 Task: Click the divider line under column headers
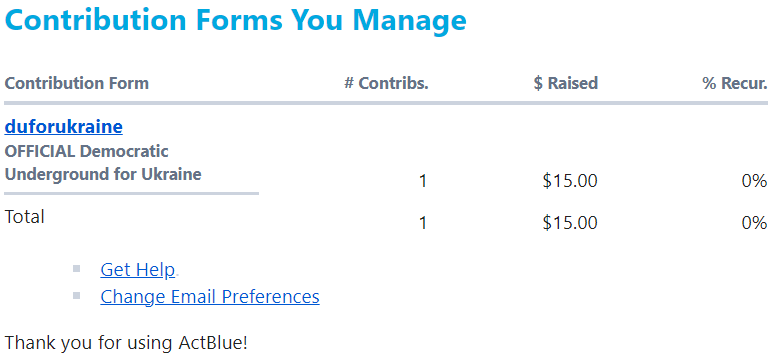pos(386,103)
